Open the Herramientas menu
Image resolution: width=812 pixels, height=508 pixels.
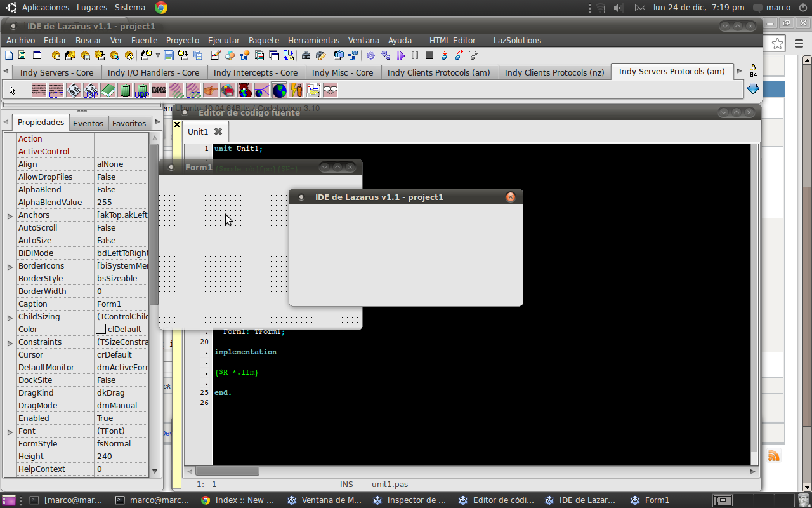[313, 40]
